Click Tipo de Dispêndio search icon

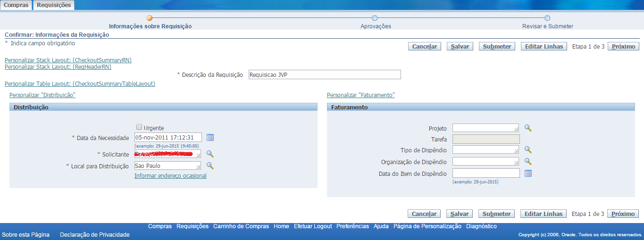click(528, 149)
